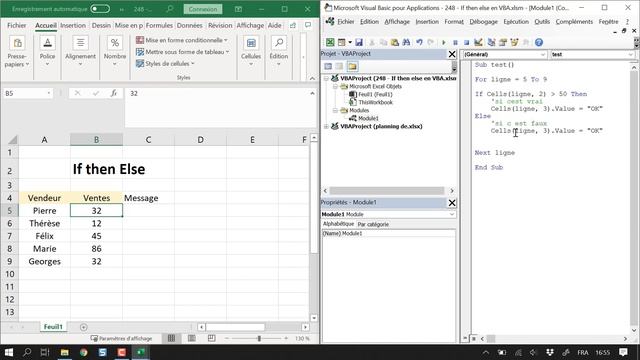Select ThisWorkbook in project tree
This screenshot has height=360, width=640.
375,102
